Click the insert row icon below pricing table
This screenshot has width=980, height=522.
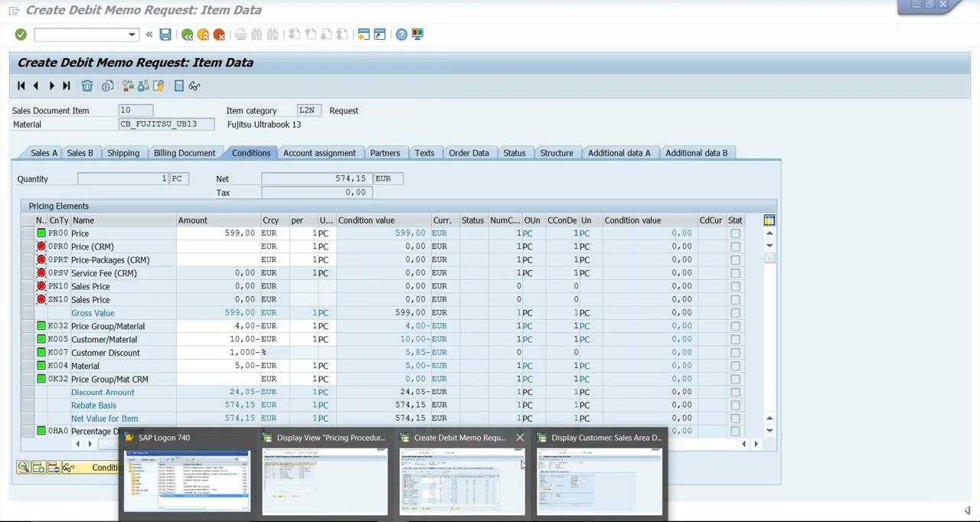click(38, 468)
